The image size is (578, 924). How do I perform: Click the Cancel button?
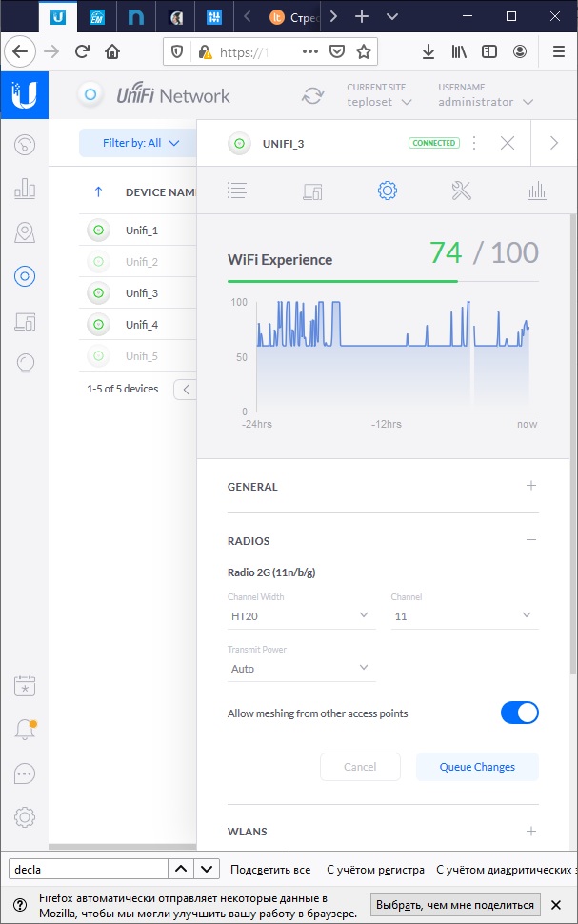point(360,767)
